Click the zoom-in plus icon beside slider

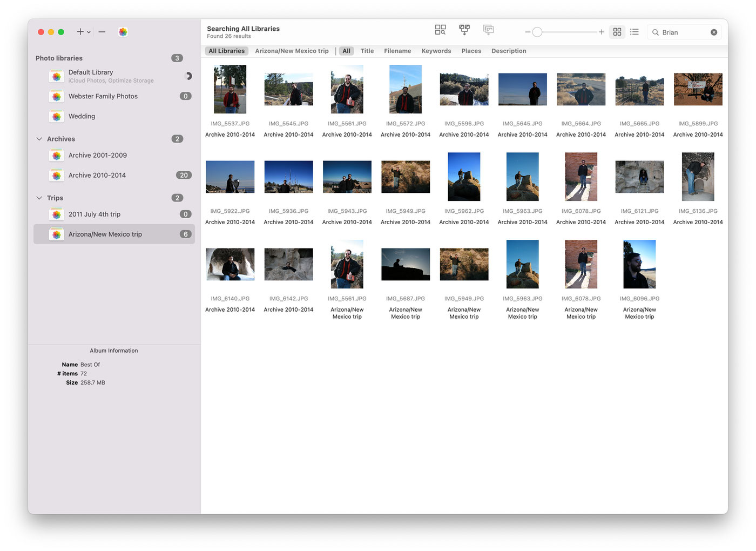[x=601, y=32]
